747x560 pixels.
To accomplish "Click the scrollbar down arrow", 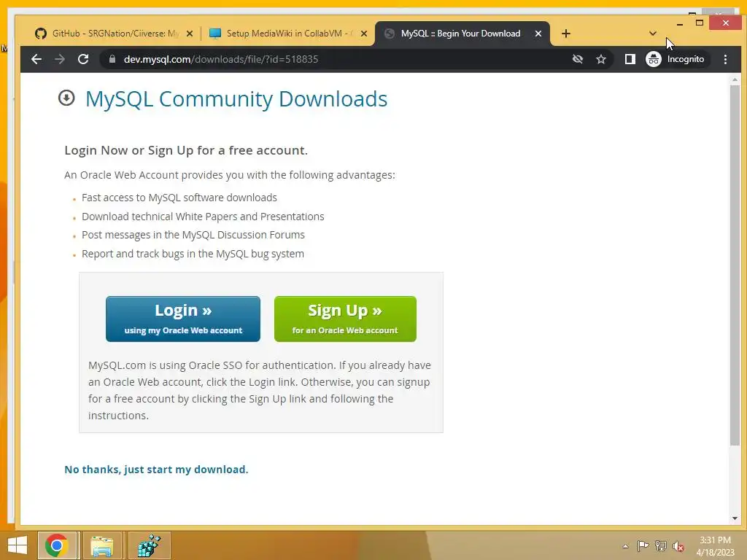I will [735, 518].
